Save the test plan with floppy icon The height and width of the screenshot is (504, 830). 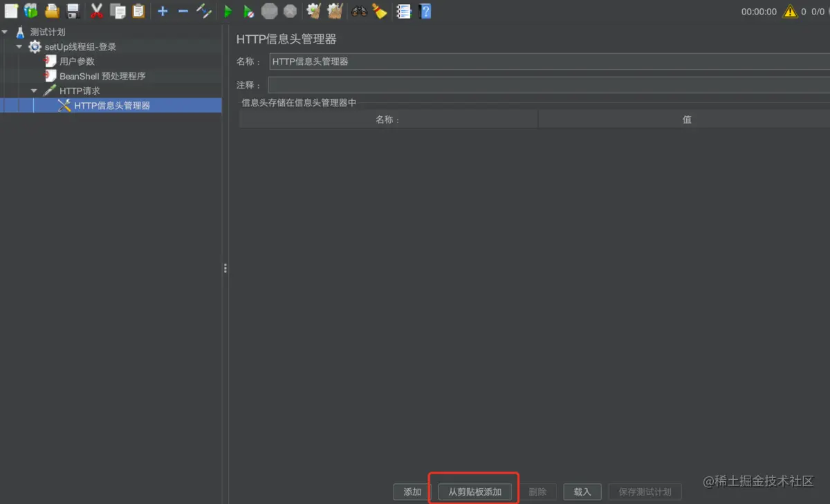coord(73,10)
